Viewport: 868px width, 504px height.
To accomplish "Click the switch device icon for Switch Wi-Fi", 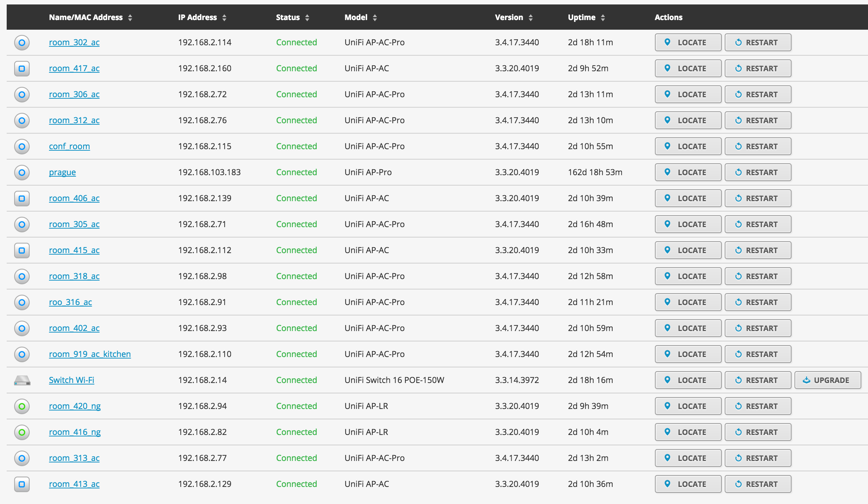I will (x=22, y=380).
